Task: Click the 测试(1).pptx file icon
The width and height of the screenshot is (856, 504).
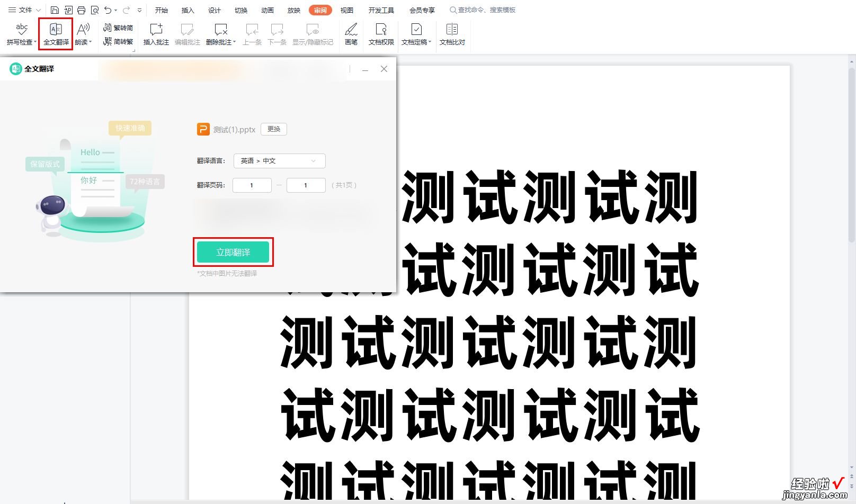Action: coord(203,129)
